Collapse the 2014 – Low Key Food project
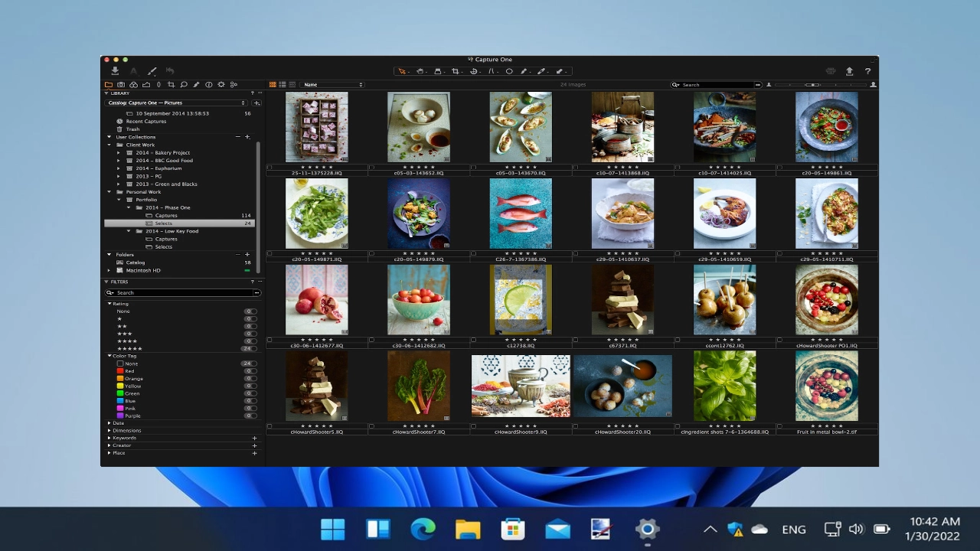This screenshot has width=980, height=551. 129,231
